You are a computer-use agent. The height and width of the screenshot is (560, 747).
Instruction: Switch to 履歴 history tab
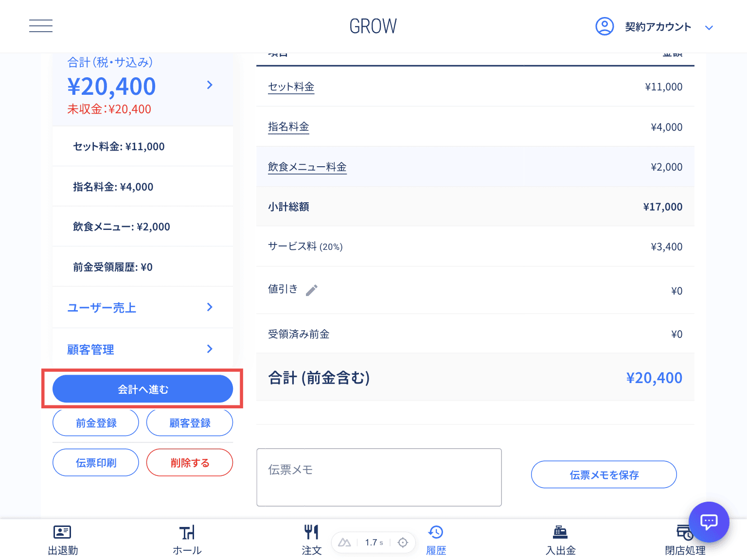436,540
